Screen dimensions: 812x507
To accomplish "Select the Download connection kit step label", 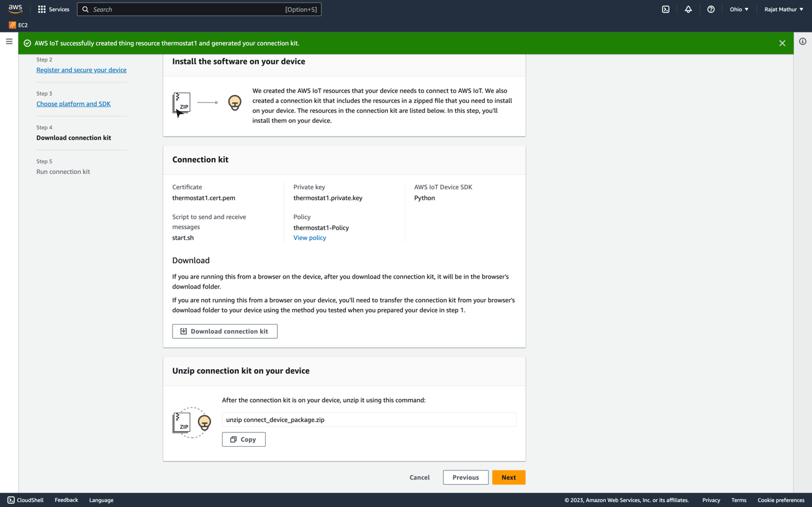I will coord(74,138).
